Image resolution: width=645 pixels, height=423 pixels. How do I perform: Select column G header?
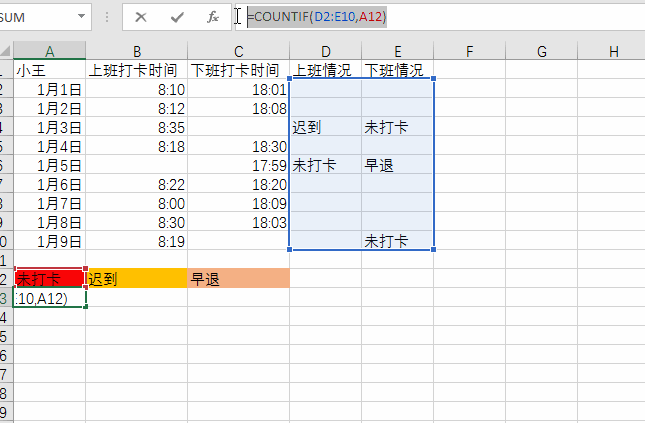pyautogui.click(x=541, y=51)
